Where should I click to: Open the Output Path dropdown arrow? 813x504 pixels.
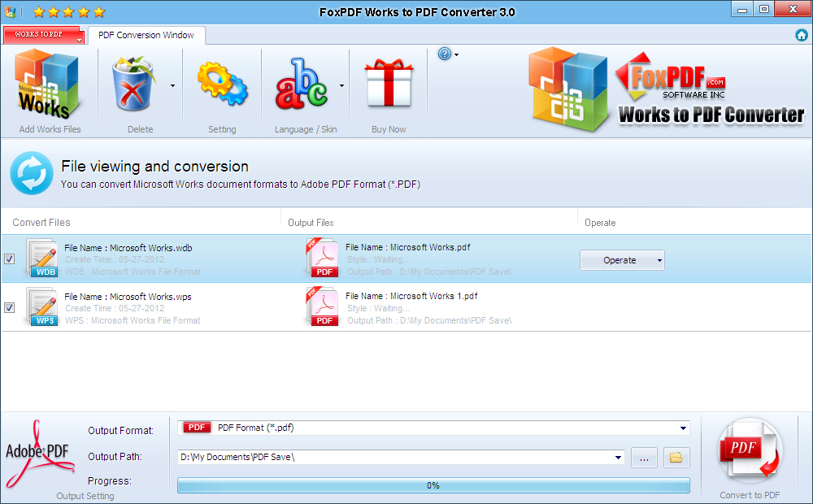click(x=618, y=458)
